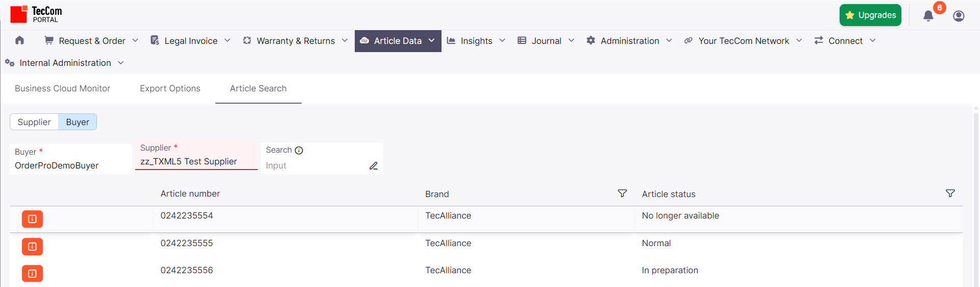Show info for article 0242235556
Viewport: 980px width, 287px height.
pos(32,274)
